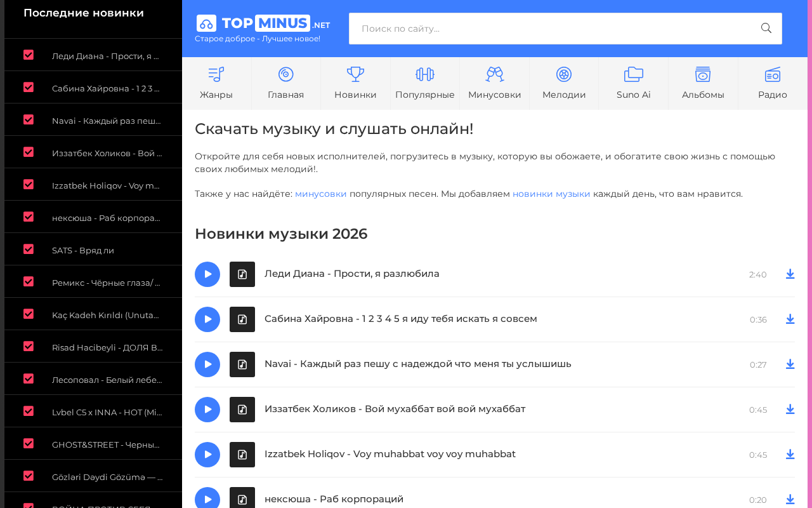Follow the новинки музыки link
Viewport: 812px width, 508px height.
tap(551, 194)
